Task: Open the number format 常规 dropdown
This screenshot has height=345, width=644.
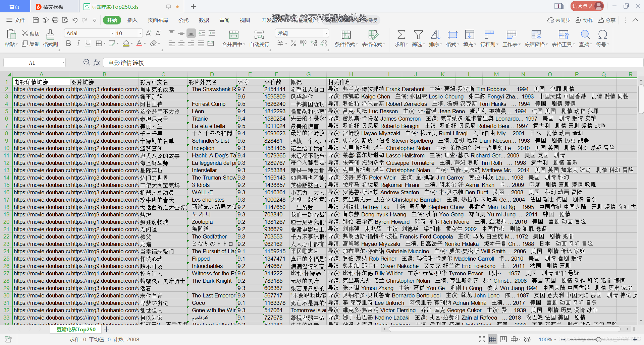Action: coord(326,33)
